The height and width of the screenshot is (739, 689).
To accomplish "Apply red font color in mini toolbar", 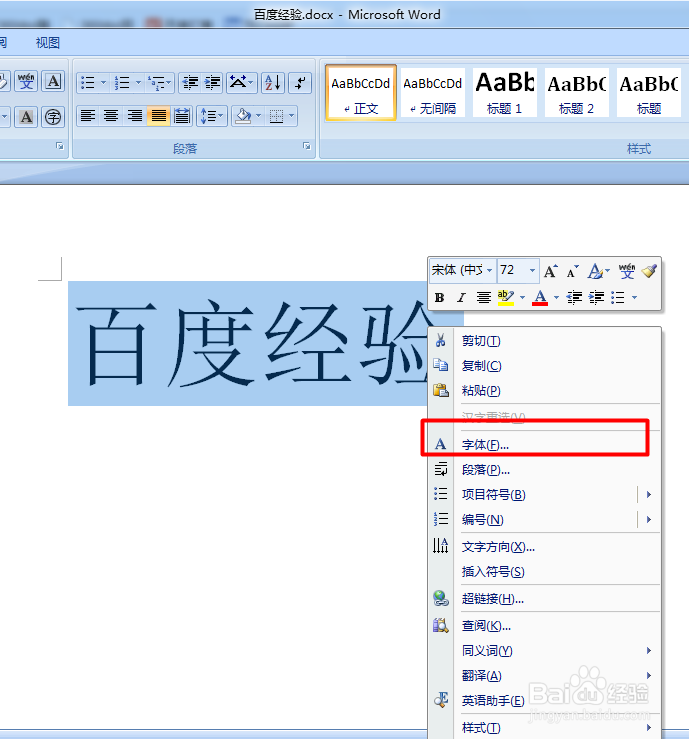I will (x=540, y=297).
